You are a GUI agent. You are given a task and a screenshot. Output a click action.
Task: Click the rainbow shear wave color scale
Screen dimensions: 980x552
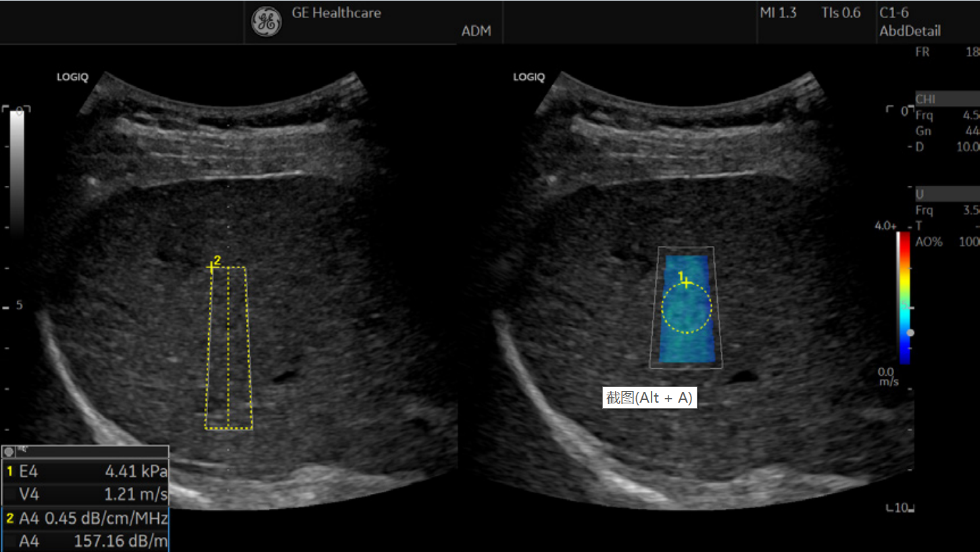903,297
